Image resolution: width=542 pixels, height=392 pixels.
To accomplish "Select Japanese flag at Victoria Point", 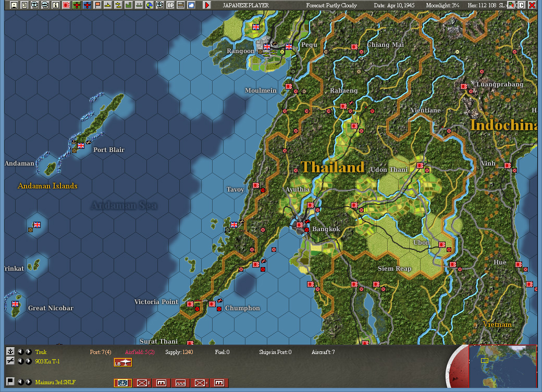I will [x=190, y=304].
